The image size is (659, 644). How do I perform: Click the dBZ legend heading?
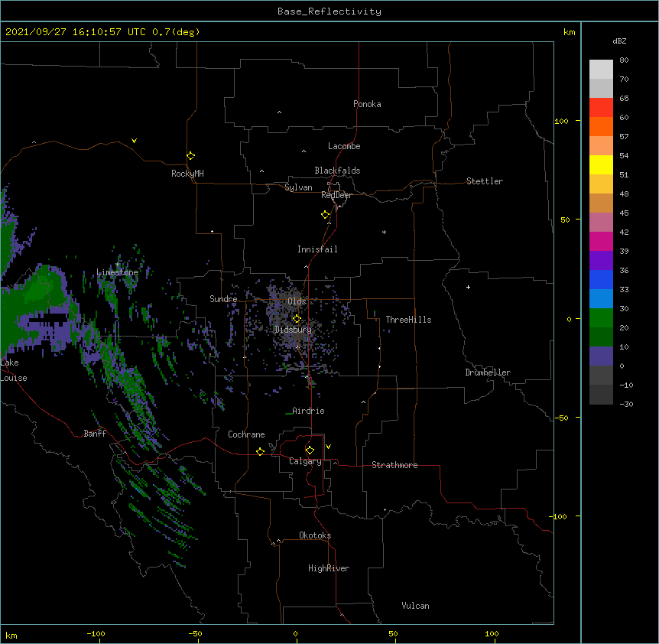click(x=619, y=41)
